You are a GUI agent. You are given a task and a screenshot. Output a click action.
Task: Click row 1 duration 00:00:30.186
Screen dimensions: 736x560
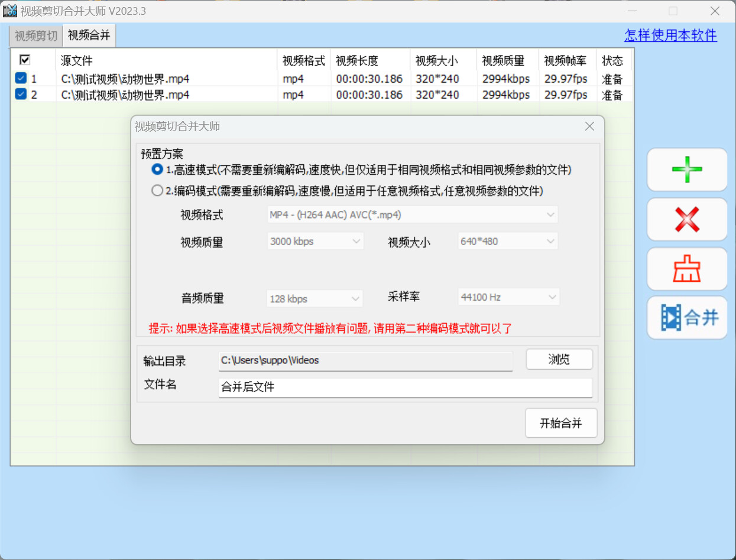pyautogui.click(x=369, y=79)
